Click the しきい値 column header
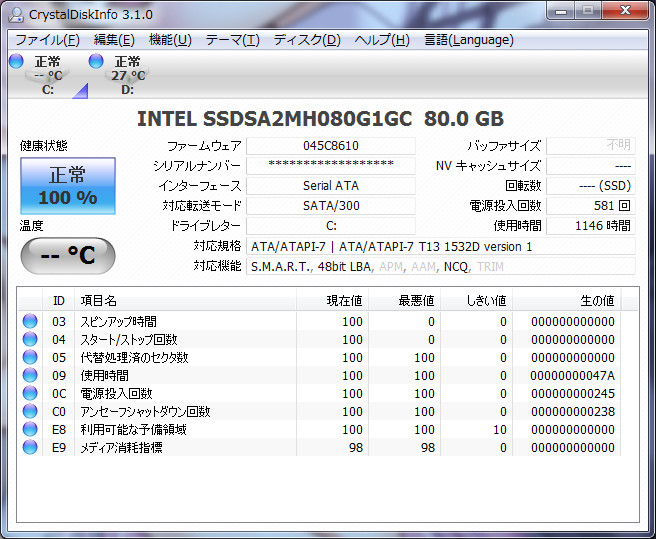656x539 pixels. point(477,300)
